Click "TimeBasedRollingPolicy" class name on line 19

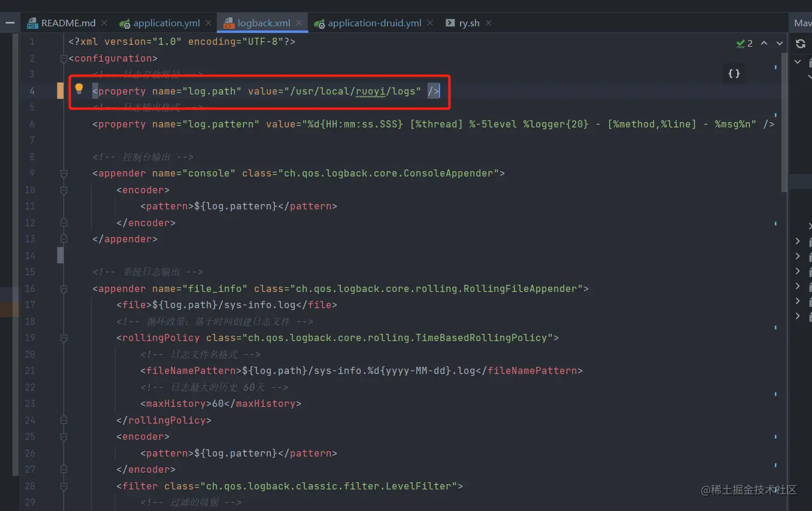pos(481,338)
